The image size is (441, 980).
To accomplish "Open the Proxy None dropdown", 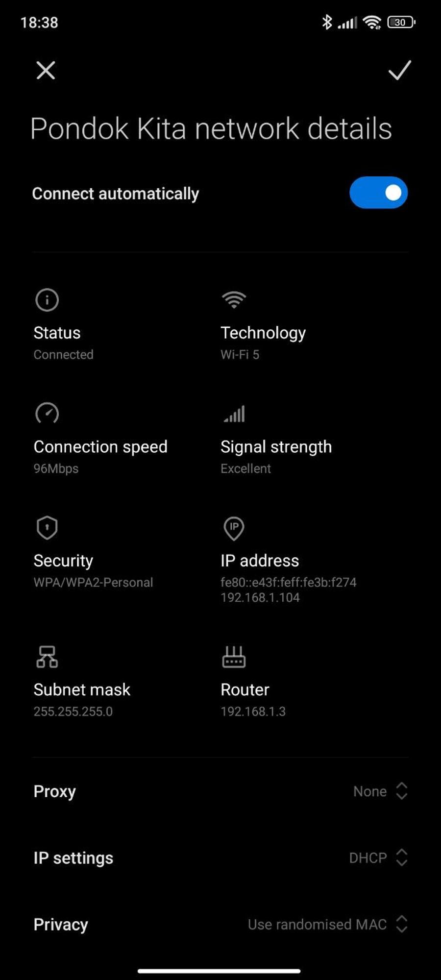I will 380,791.
